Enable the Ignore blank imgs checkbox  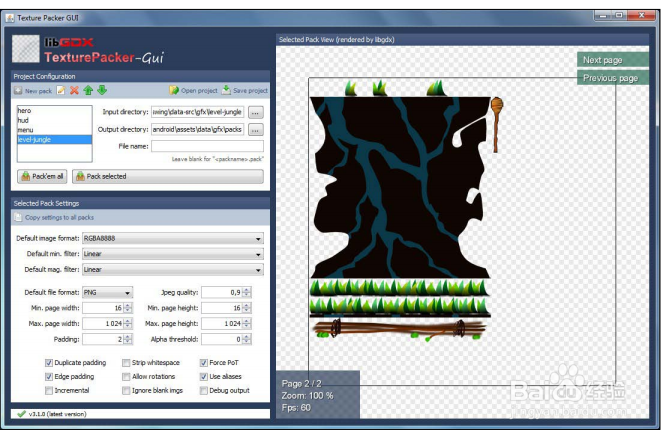tap(126, 390)
